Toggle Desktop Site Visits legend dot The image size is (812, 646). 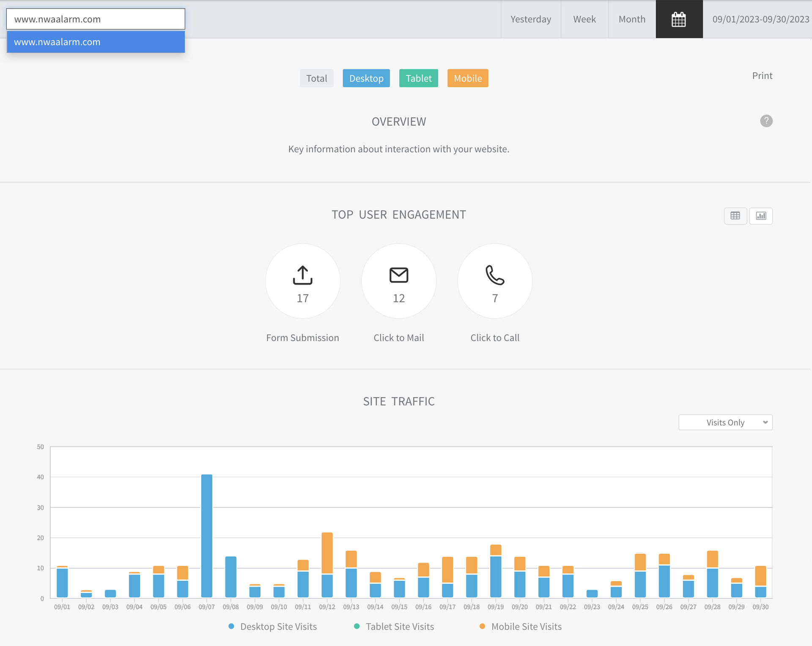pyautogui.click(x=231, y=626)
